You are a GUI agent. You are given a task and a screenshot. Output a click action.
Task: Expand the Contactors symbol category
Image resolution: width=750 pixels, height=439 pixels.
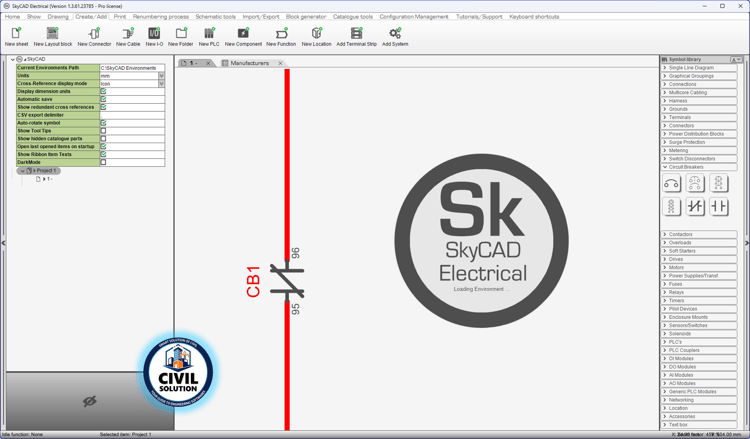pyautogui.click(x=699, y=234)
